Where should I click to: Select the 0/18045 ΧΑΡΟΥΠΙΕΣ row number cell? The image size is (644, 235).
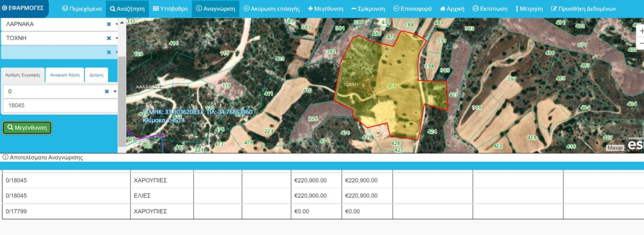coord(66,181)
